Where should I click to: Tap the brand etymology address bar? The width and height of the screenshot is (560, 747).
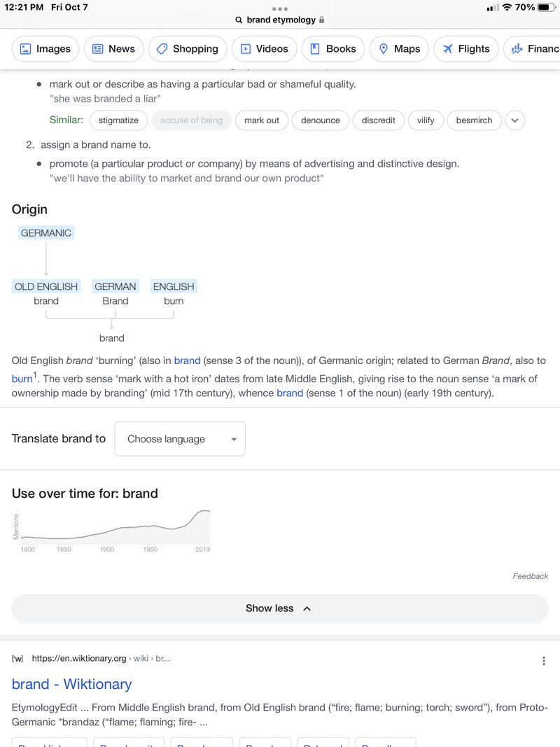pos(280,20)
